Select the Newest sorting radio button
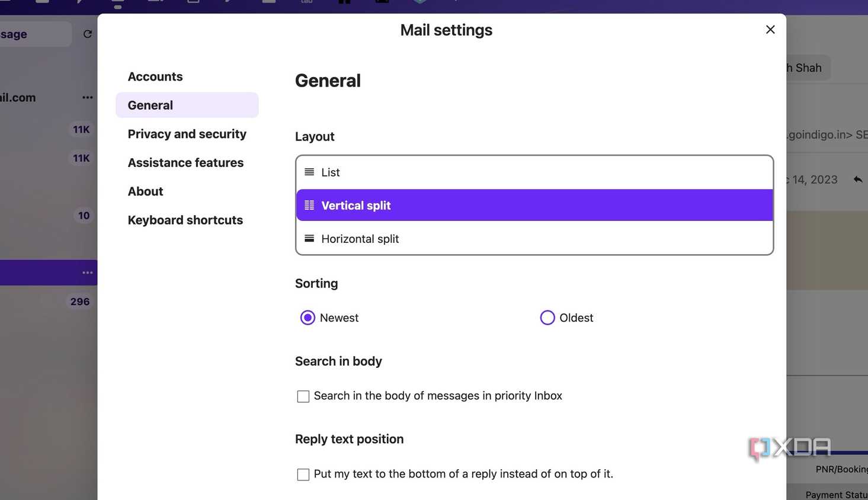The width and height of the screenshot is (868, 500). 308,318
